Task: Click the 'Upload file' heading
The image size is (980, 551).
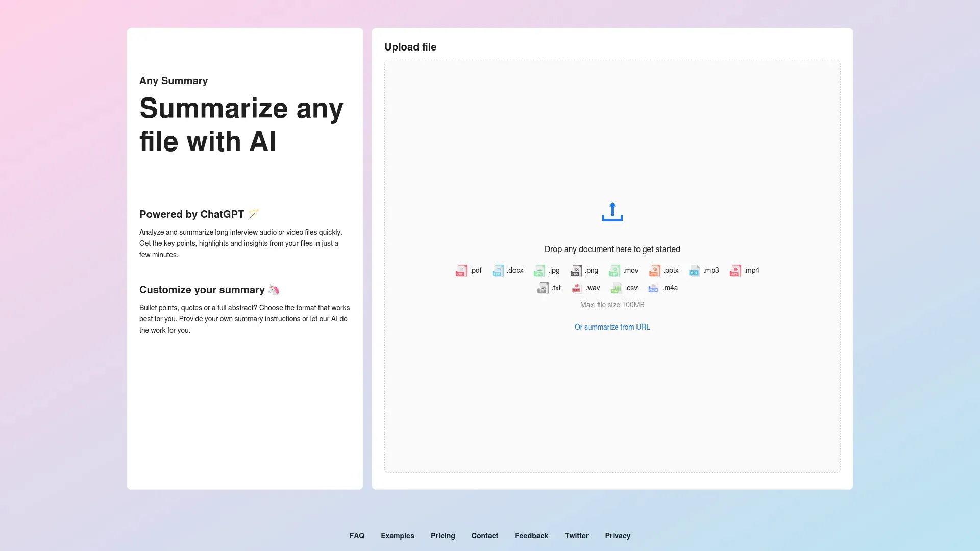Action: (x=410, y=47)
